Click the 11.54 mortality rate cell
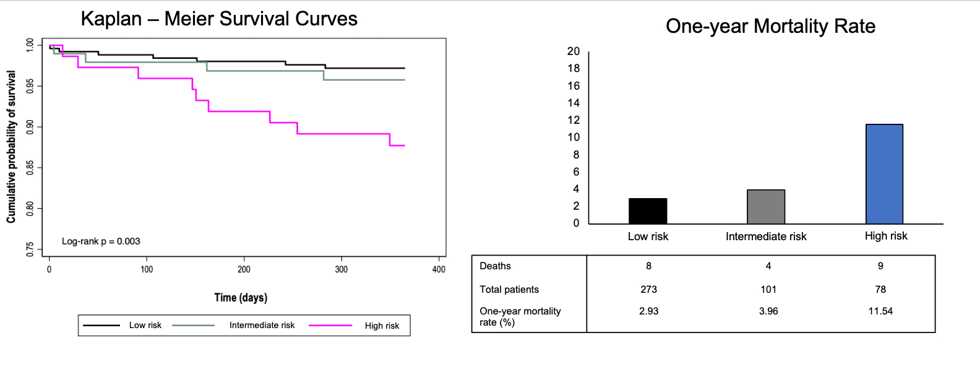 (x=880, y=311)
